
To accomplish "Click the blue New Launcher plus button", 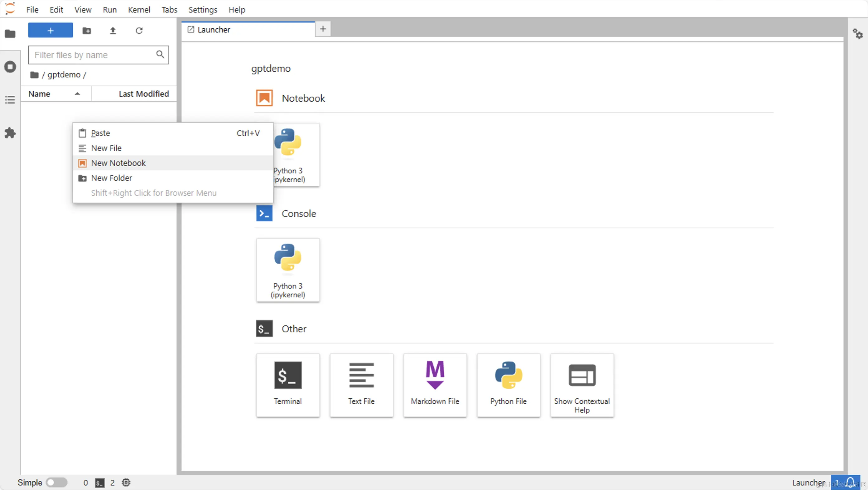I will 51,31.
